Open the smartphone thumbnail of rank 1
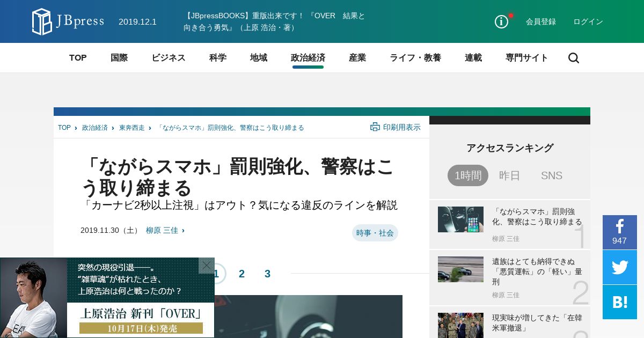Viewport: 644px width, 338px height. coord(460,219)
